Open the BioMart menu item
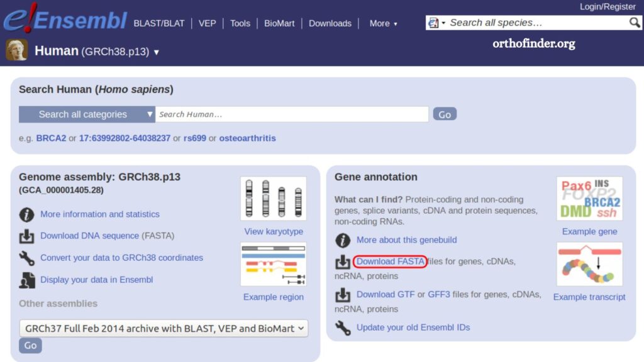Screen dimensions: 644x362 pyautogui.click(x=279, y=23)
